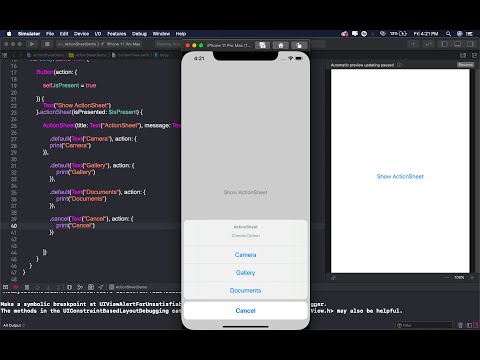Pause program execution in the debug bar
Screen dimensions: 480x360
pos(27,287)
